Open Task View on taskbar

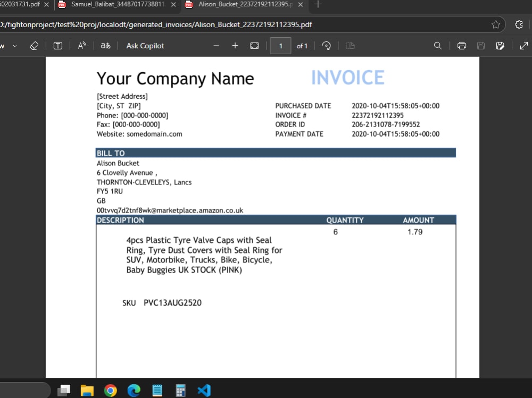click(64, 391)
